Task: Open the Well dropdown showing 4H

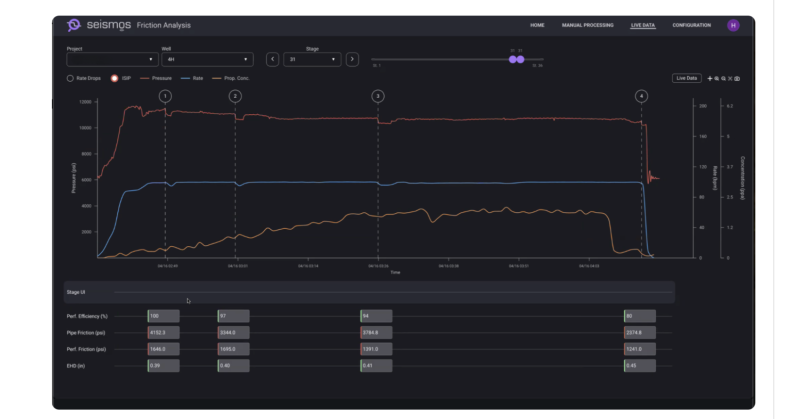Action: pos(206,59)
